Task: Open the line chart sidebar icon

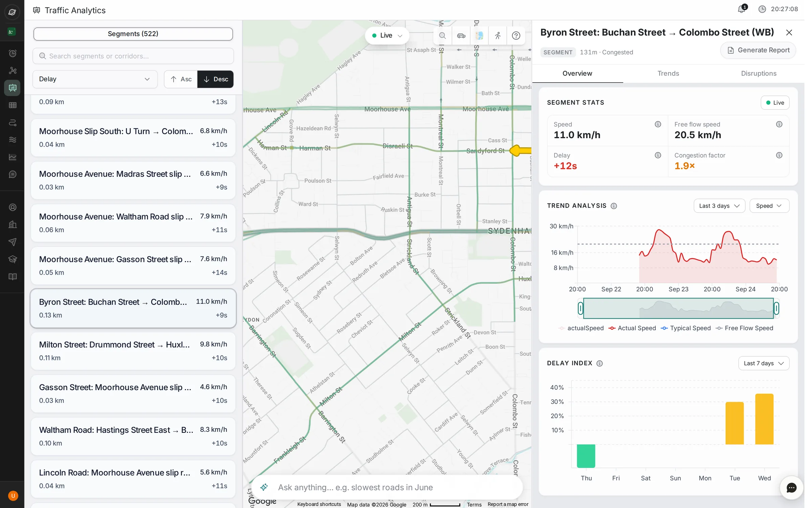Action: point(13,157)
